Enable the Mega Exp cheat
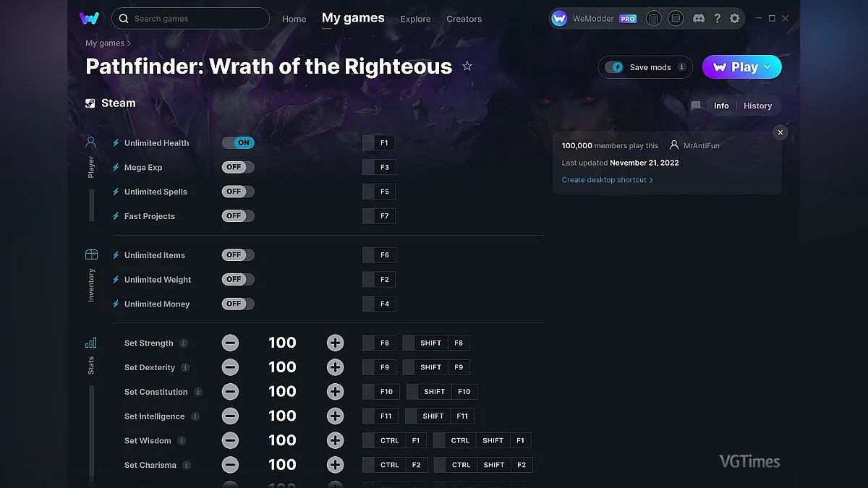This screenshot has width=868, height=488. 237,167
